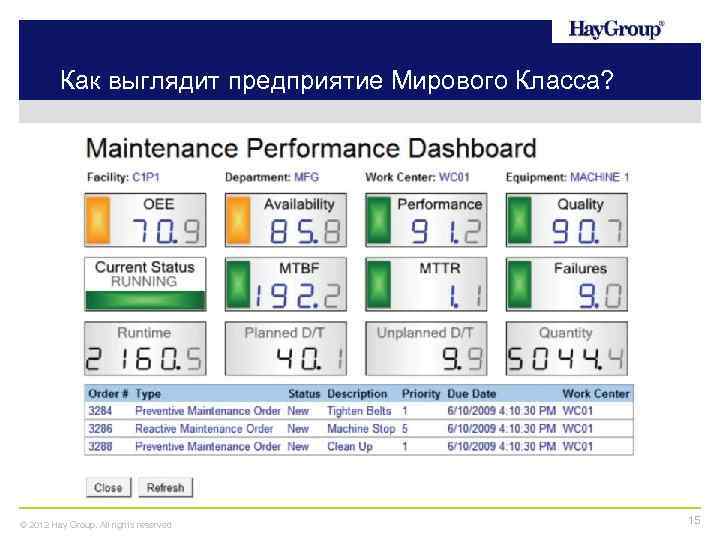The width and height of the screenshot is (720, 540).
Task: Click the Description column header
Action: coord(357,394)
